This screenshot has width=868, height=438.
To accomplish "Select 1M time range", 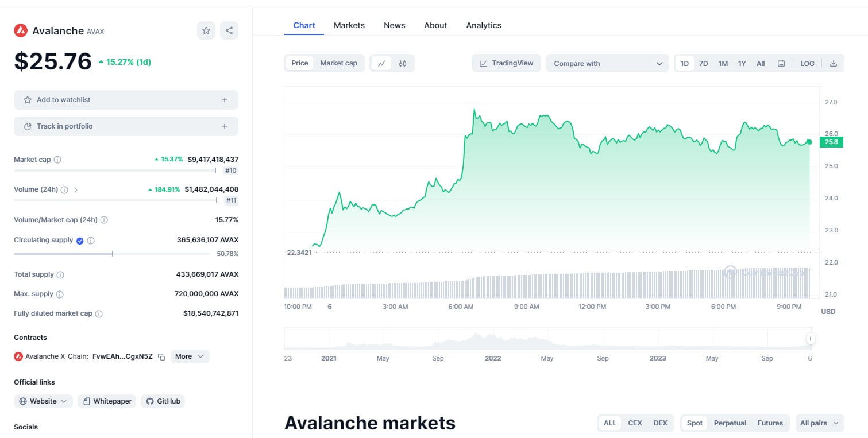I will point(723,63).
